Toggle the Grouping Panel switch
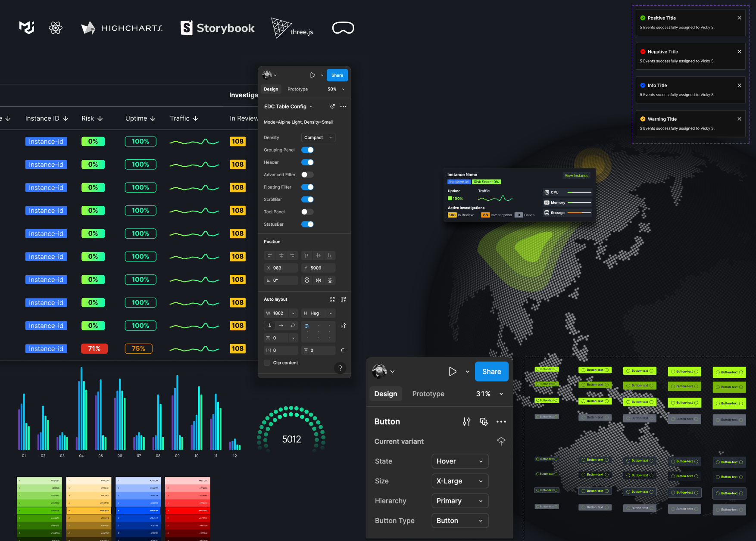Viewport: 756px width, 541px height. point(307,150)
